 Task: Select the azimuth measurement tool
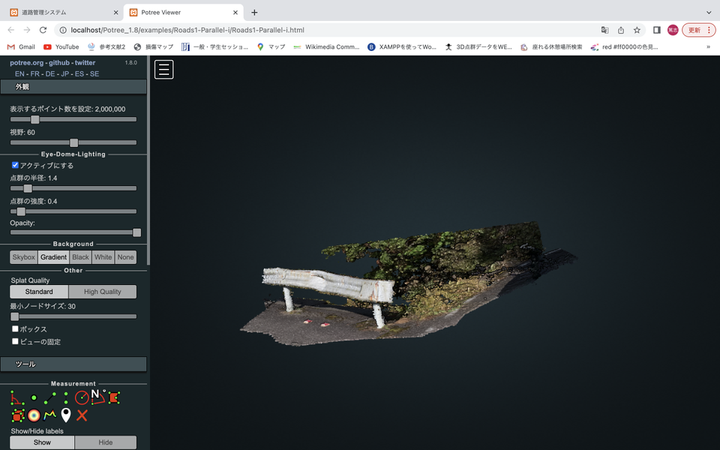[x=97, y=396]
